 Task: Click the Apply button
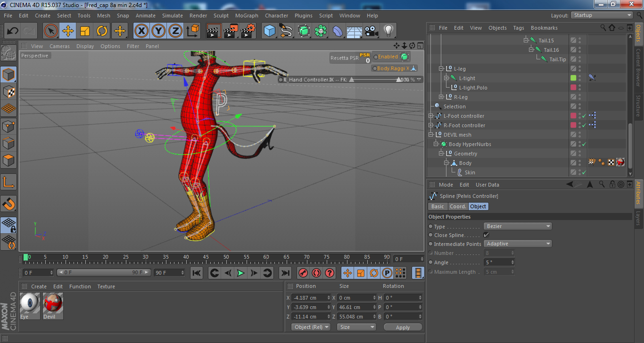403,327
